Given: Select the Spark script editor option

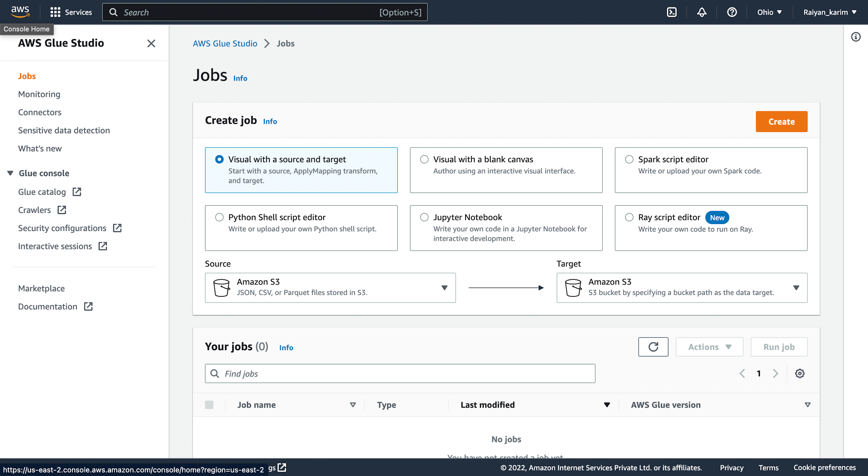Looking at the screenshot, I should [629, 159].
